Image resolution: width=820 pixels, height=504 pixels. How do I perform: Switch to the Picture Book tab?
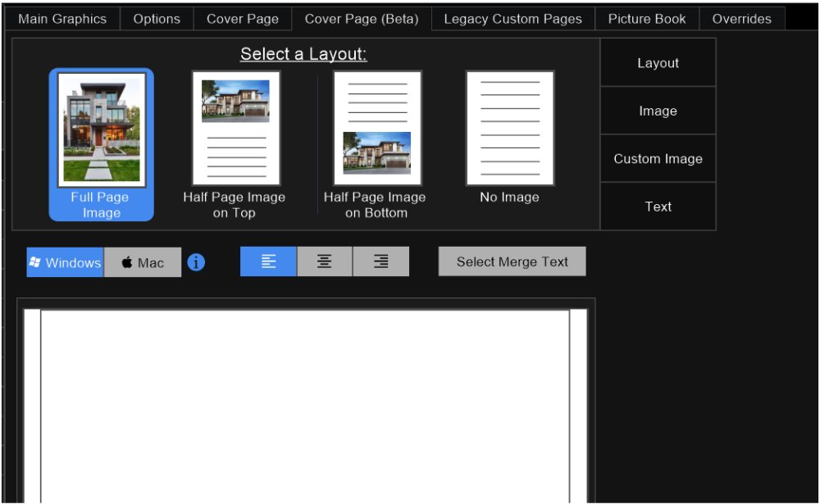[647, 18]
